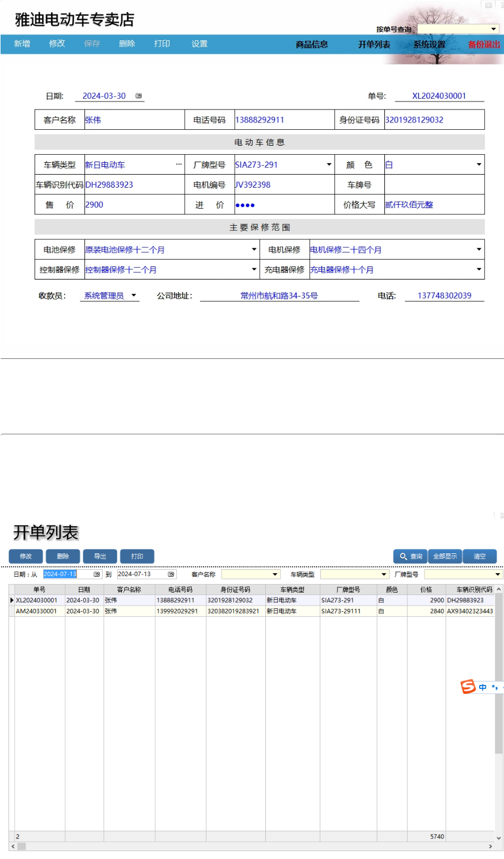Click the horizontal scrollbar left arrow

[13, 847]
